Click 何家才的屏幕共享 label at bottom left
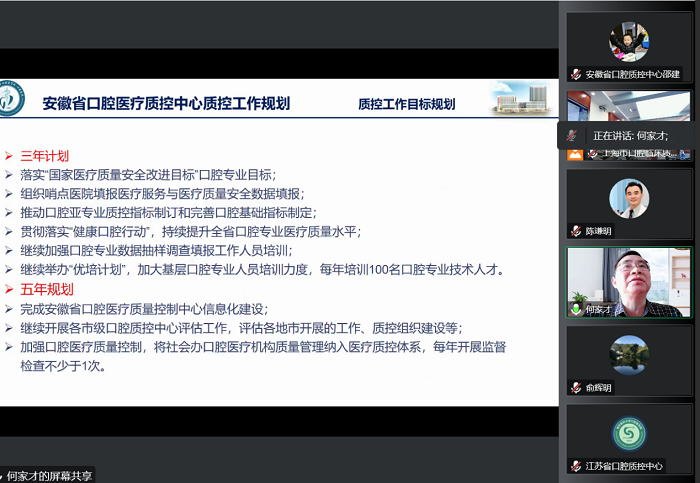700x483 pixels. coord(50,475)
